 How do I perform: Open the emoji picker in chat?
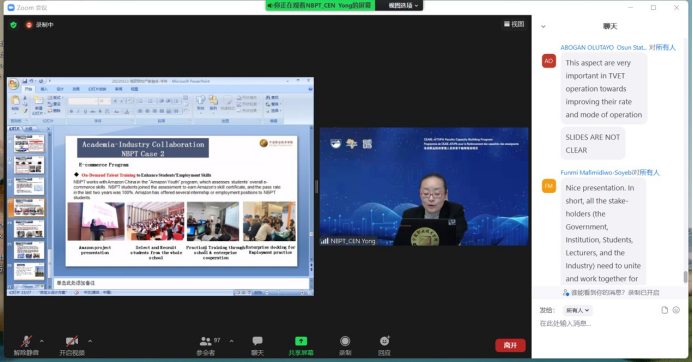676,310
